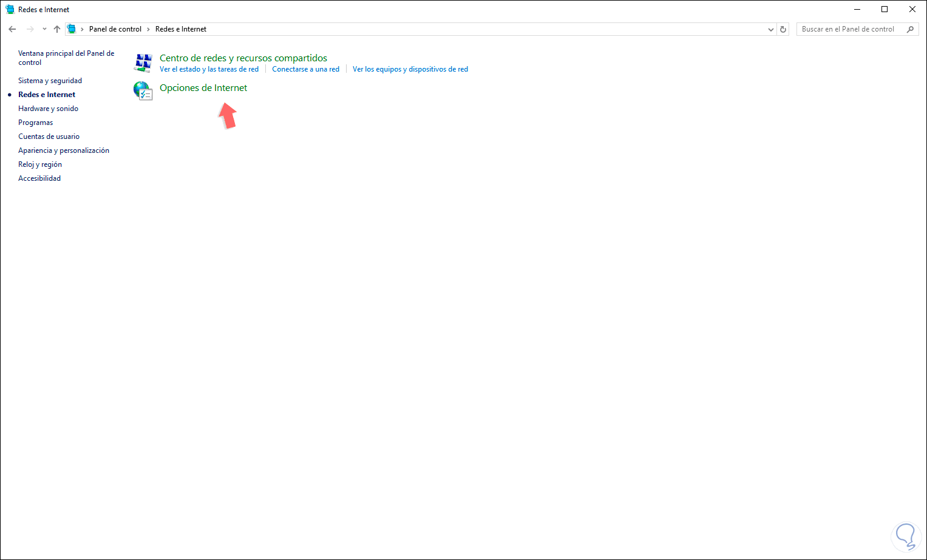Image resolution: width=927 pixels, height=560 pixels.
Task: Go up one level with up arrow
Action: click(x=57, y=29)
